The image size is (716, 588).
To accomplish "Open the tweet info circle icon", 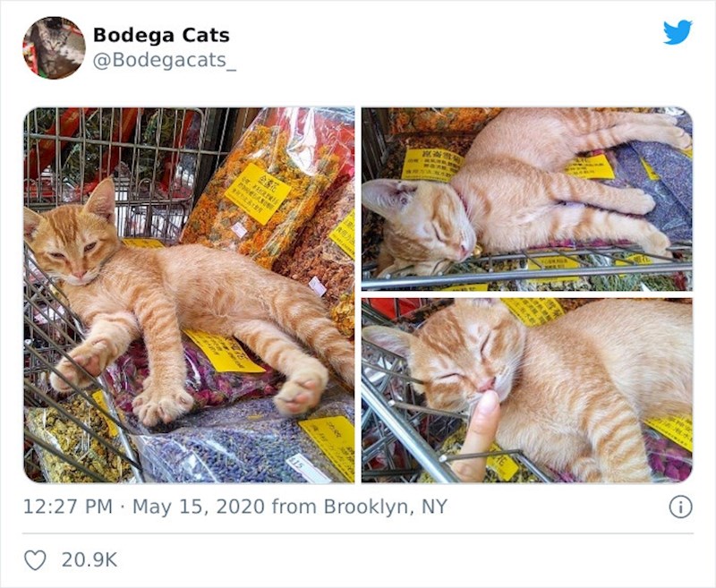I will tap(680, 507).
